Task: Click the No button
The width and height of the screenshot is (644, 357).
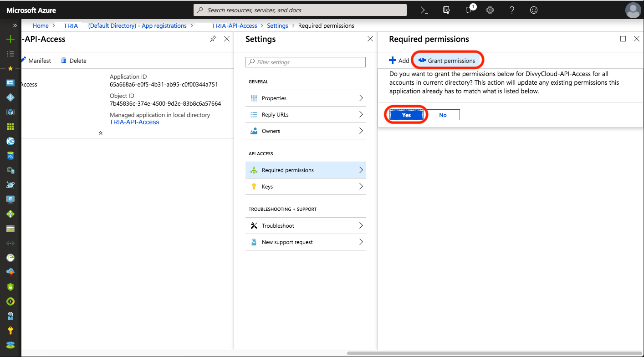Action: [443, 115]
